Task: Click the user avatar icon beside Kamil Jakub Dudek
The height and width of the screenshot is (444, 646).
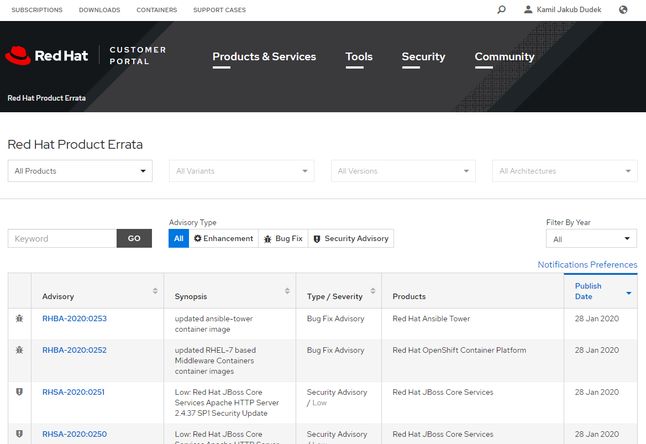Action: point(528,9)
